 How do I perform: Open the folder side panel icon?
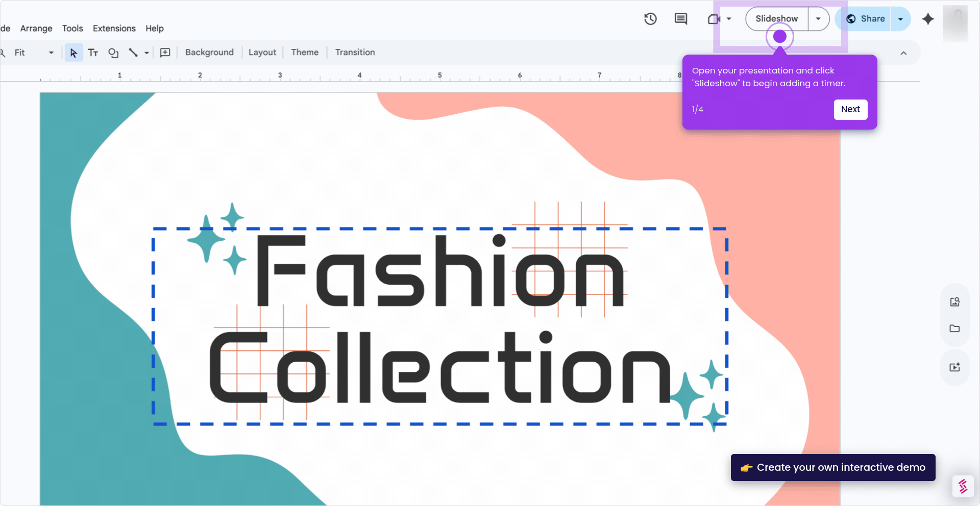[x=955, y=328]
